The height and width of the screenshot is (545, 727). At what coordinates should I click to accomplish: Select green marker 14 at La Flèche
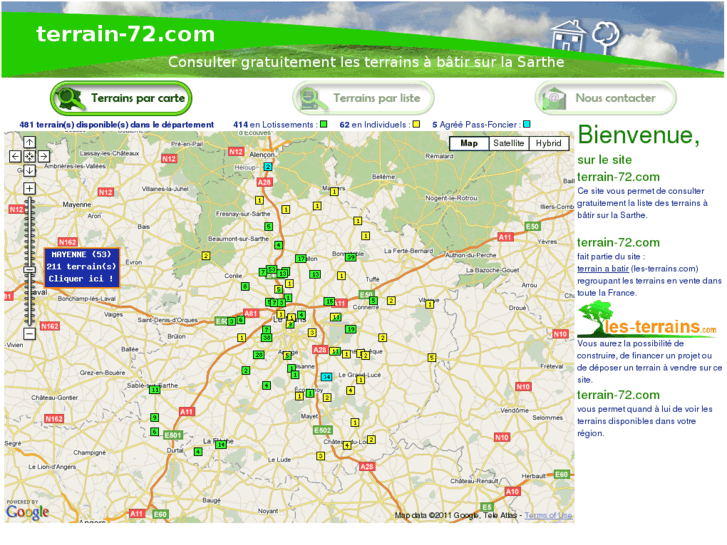pyautogui.click(x=221, y=444)
